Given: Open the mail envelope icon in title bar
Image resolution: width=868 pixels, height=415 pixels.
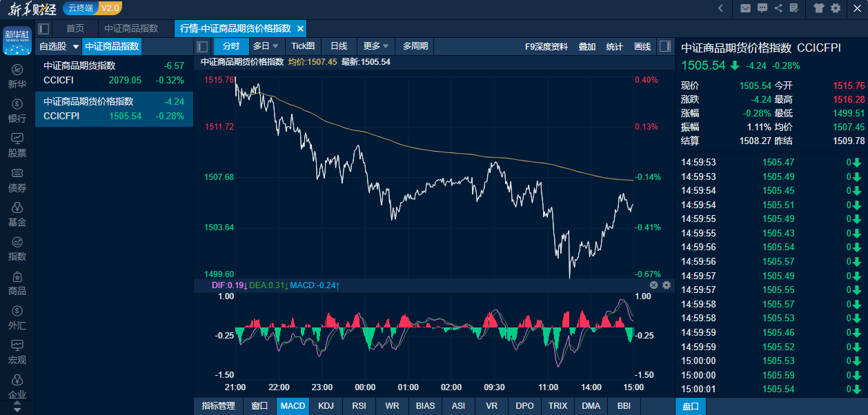Looking at the screenshot, I should 745,8.
